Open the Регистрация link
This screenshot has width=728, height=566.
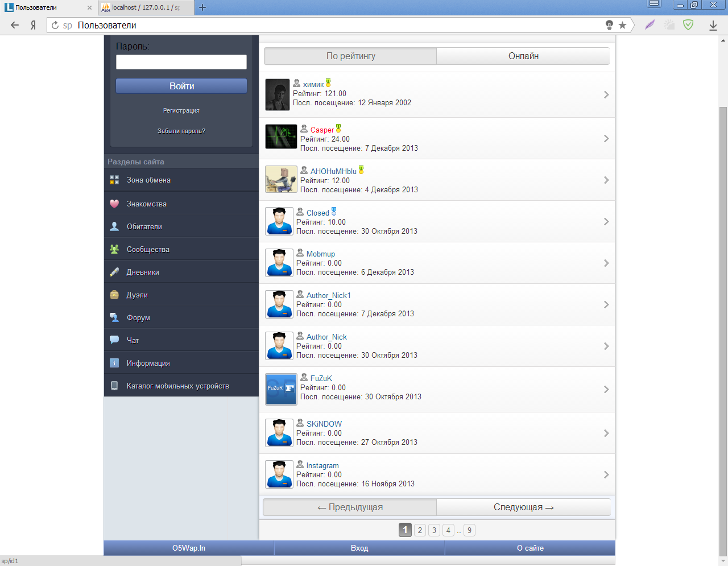point(181,110)
